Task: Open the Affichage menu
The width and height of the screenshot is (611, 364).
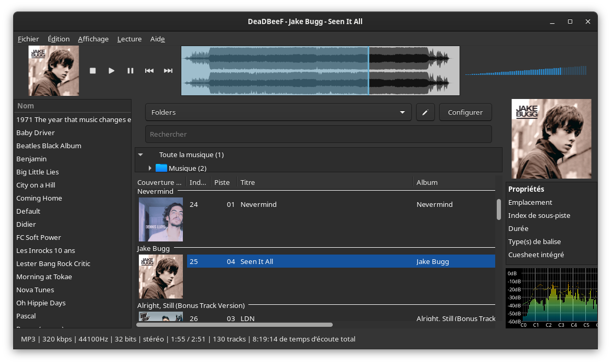Action: pos(93,39)
